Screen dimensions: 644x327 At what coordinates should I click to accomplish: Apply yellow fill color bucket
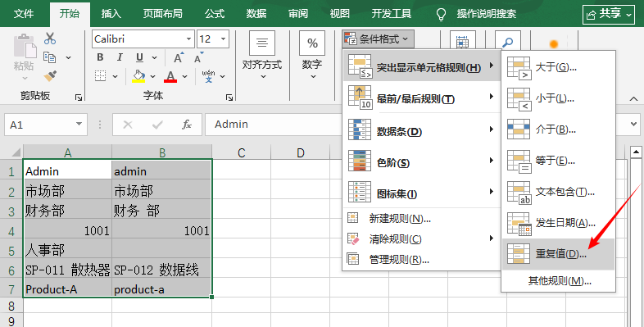click(x=138, y=76)
